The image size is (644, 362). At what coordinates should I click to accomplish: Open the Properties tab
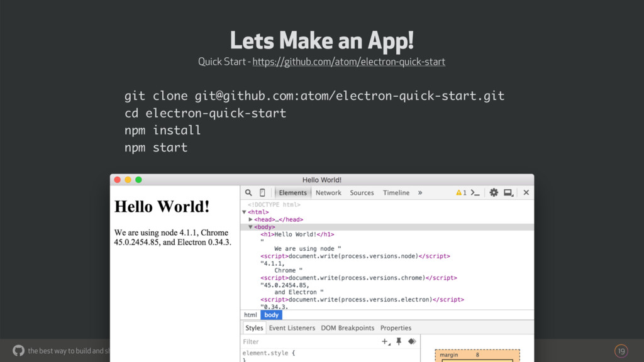[x=396, y=328]
